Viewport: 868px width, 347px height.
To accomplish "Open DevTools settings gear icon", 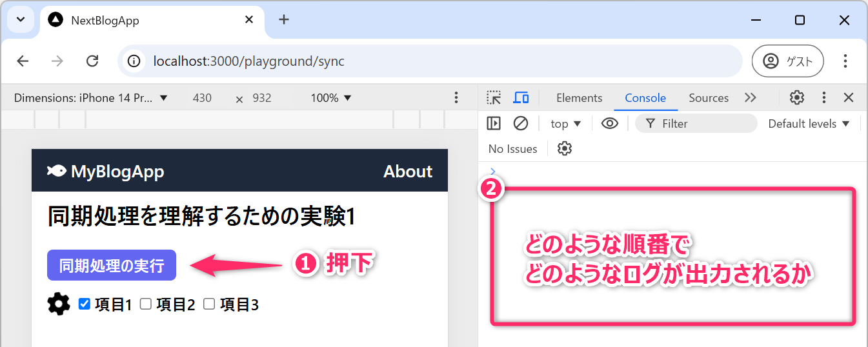I will coord(797,98).
